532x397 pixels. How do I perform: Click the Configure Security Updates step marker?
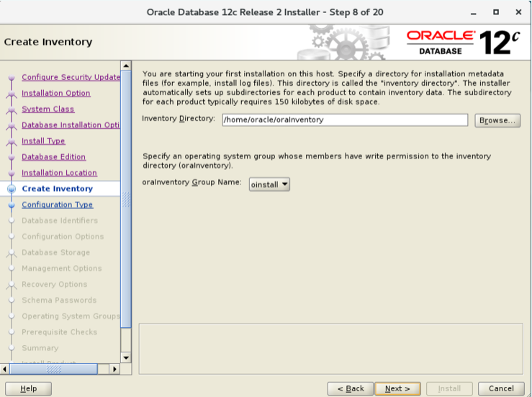[x=12, y=77]
